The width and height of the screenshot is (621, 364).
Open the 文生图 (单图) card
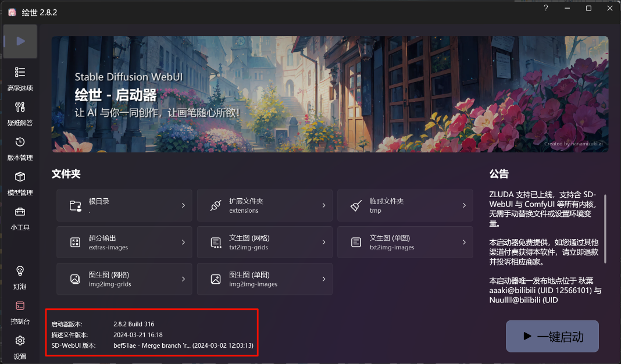[x=405, y=242]
